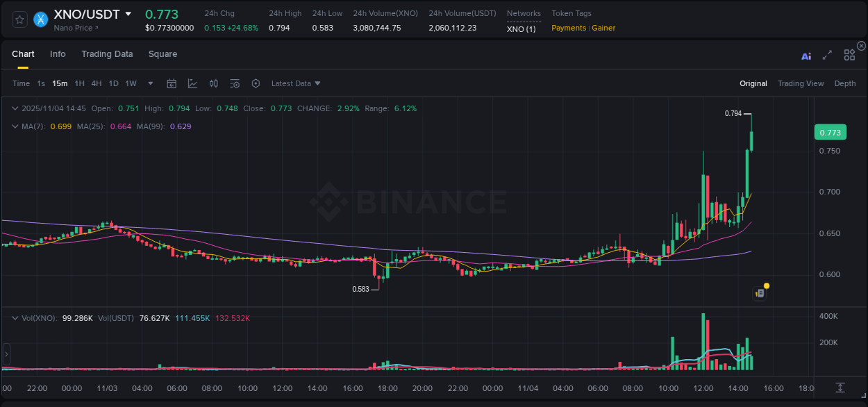Favorite XNO/USDT using the star icon
This screenshot has width=868, height=407.
point(19,19)
